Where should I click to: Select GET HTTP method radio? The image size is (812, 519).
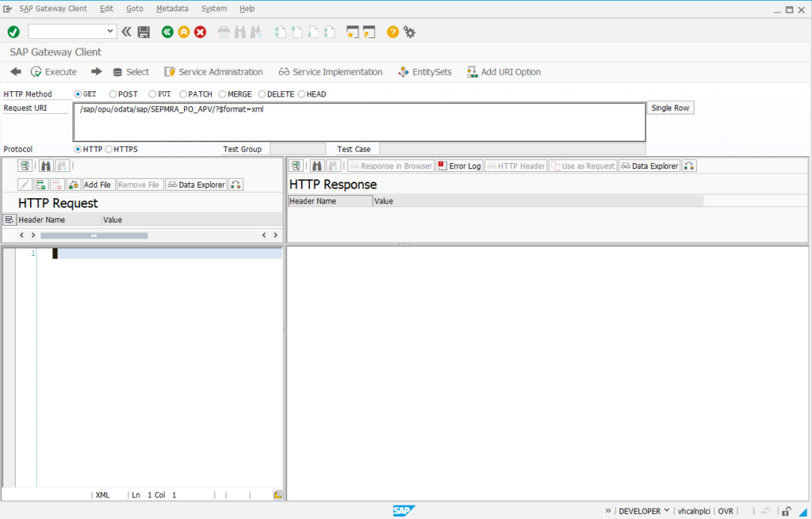78,94
